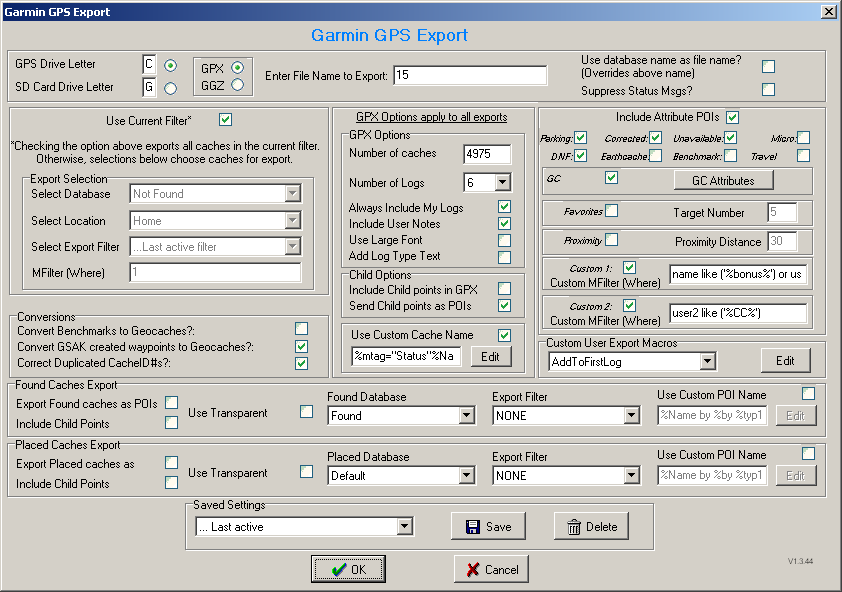
Task: Close the Garmin GPS Export window
Action: tap(829, 12)
